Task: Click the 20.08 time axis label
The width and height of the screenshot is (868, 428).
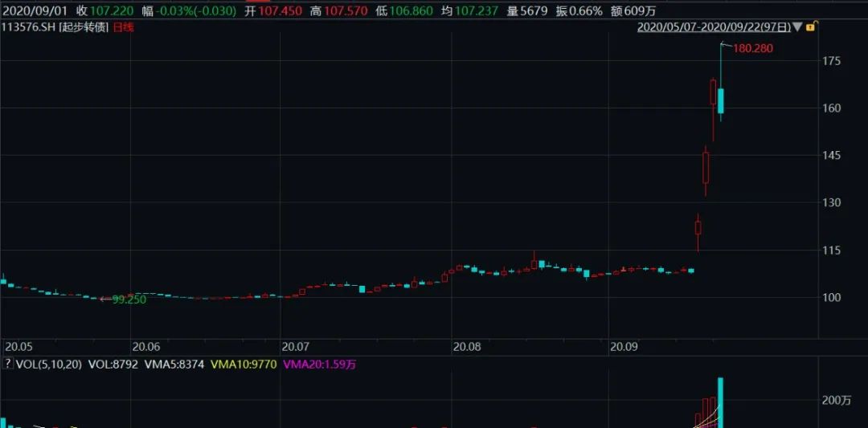Action: [467, 347]
